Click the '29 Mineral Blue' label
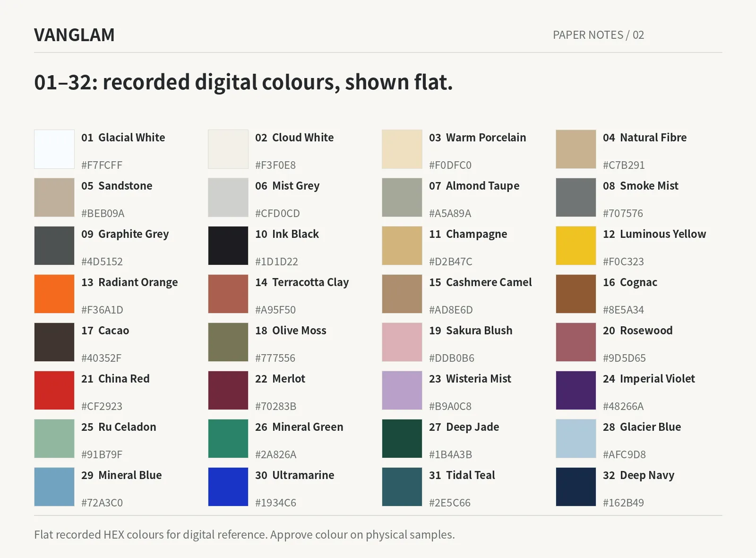 click(x=121, y=475)
